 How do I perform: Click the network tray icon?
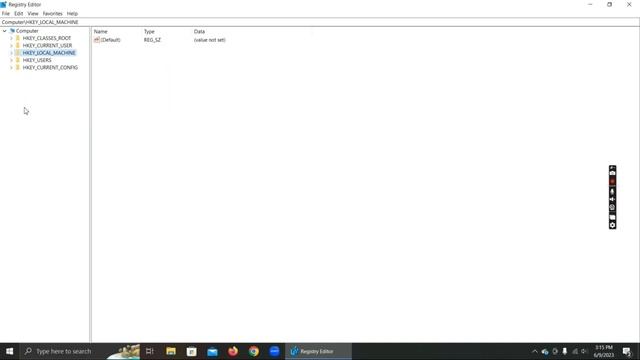[x=575, y=351]
